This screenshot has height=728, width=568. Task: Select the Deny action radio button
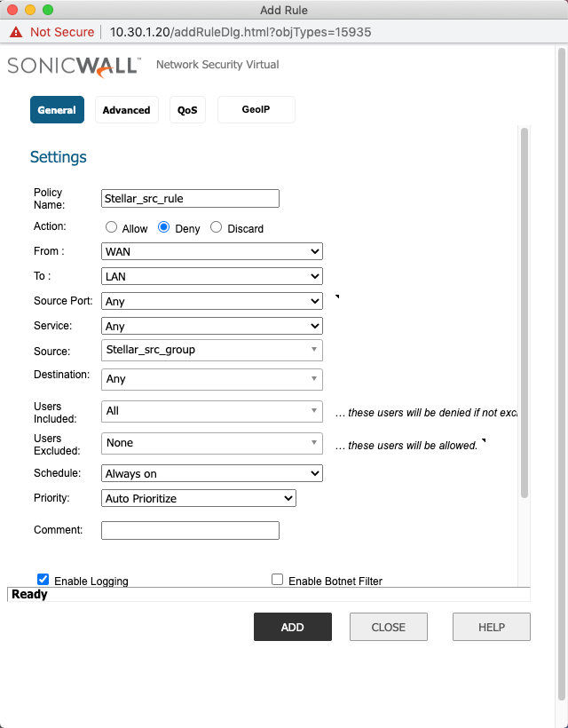tap(163, 227)
